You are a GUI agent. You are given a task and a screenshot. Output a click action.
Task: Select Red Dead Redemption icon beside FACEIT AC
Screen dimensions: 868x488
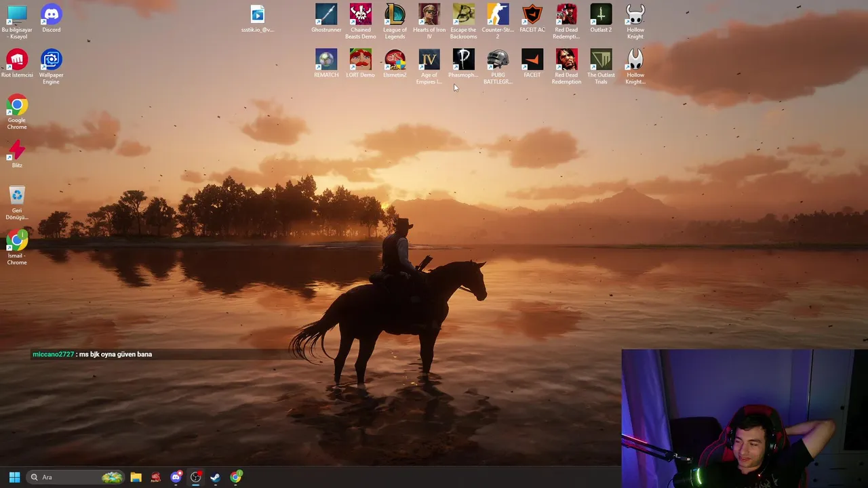coord(566,21)
